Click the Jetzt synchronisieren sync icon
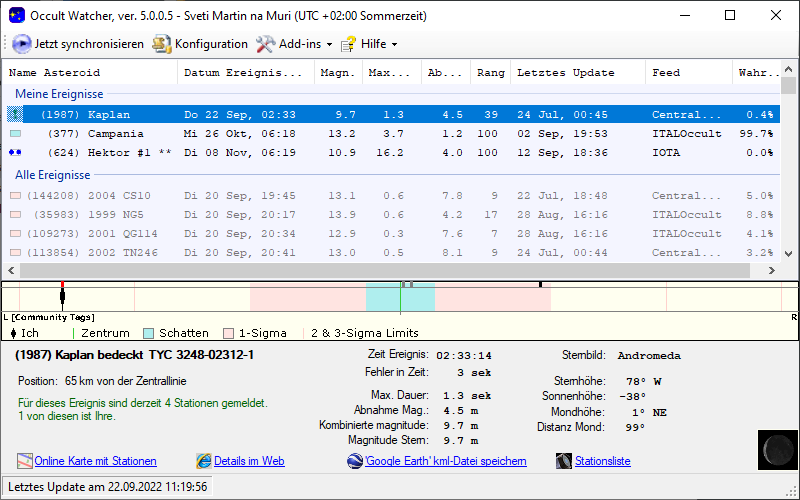Screen dimensions: 800x500 [22, 44]
